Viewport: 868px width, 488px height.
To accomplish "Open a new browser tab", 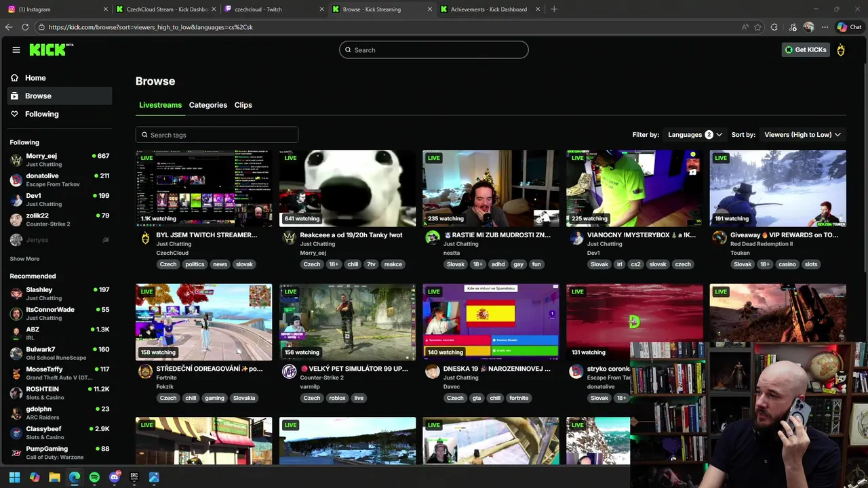I will 554,9.
